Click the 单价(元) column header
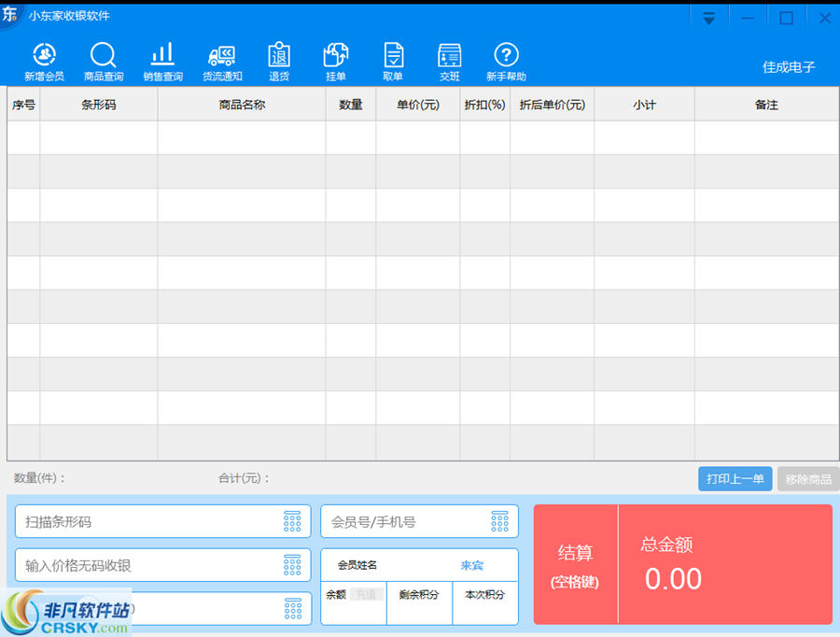Viewport: 840px width, 637px height. click(x=418, y=105)
